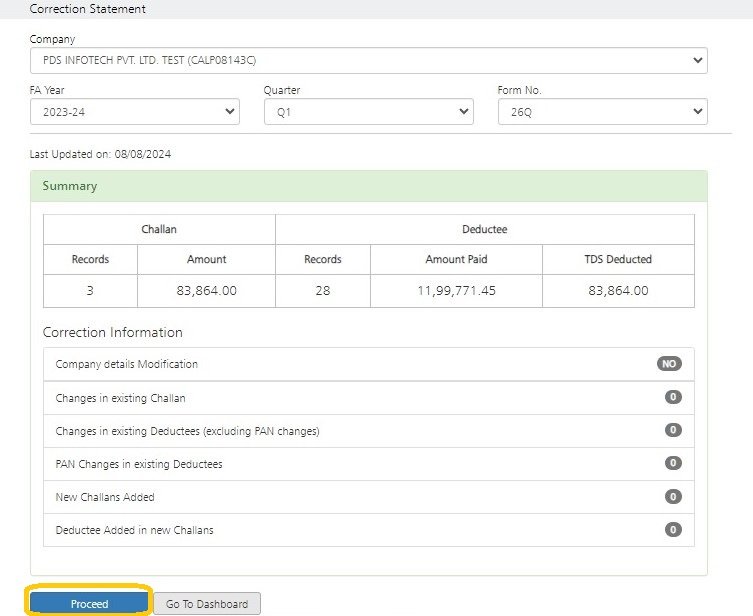Image resolution: width=753 pixels, height=616 pixels.
Task: Click the Challan table header
Action: (x=159, y=229)
